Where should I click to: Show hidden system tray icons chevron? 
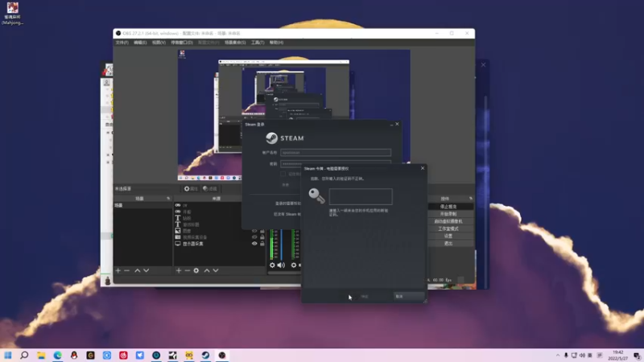click(x=557, y=356)
